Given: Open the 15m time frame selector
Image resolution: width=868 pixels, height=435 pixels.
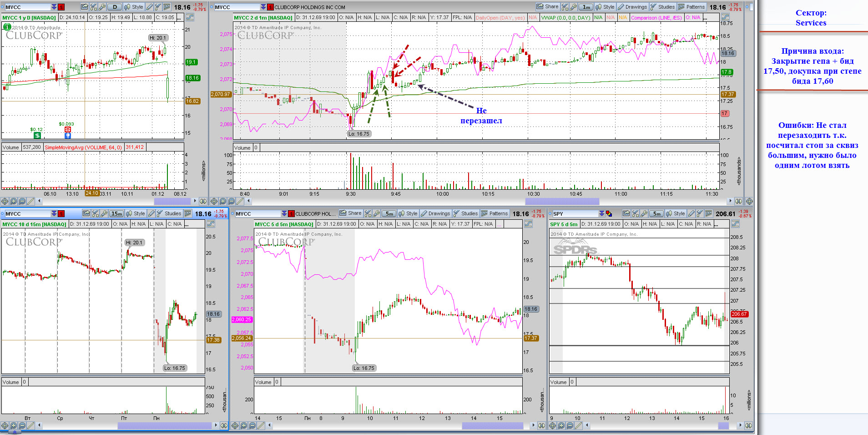Looking at the screenshot, I should coord(116,213).
